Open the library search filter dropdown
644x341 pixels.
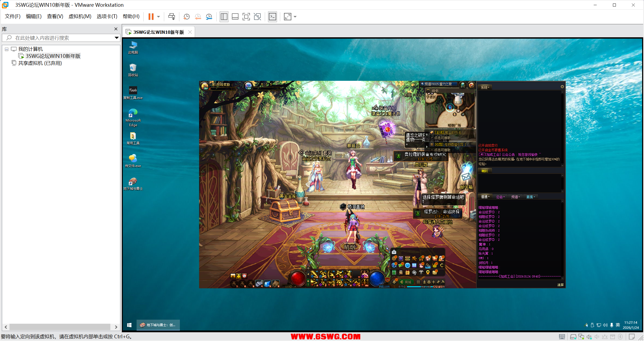[x=117, y=38]
